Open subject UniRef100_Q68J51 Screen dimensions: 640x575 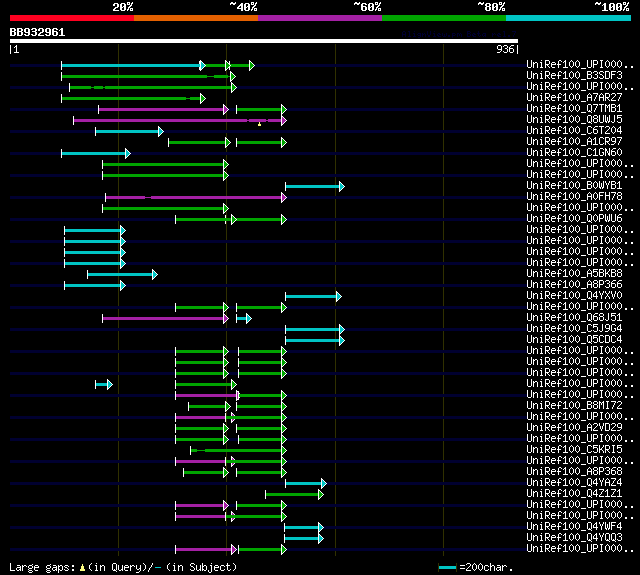click(x=574, y=317)
